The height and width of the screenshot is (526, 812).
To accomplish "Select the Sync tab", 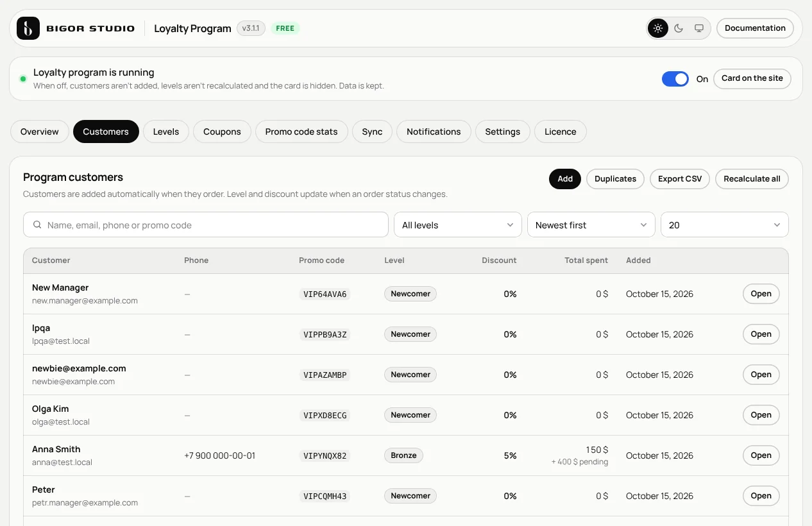I will click(372, 131).
